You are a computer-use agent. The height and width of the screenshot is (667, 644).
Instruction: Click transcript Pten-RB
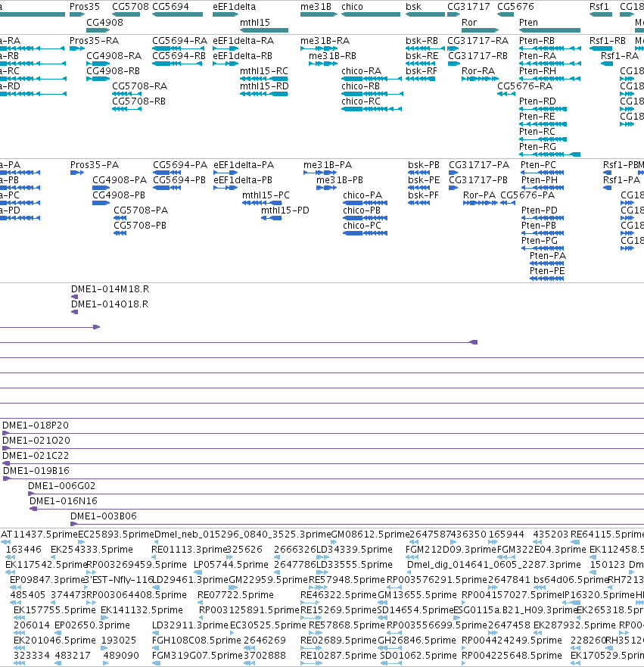tap(550, 48)
